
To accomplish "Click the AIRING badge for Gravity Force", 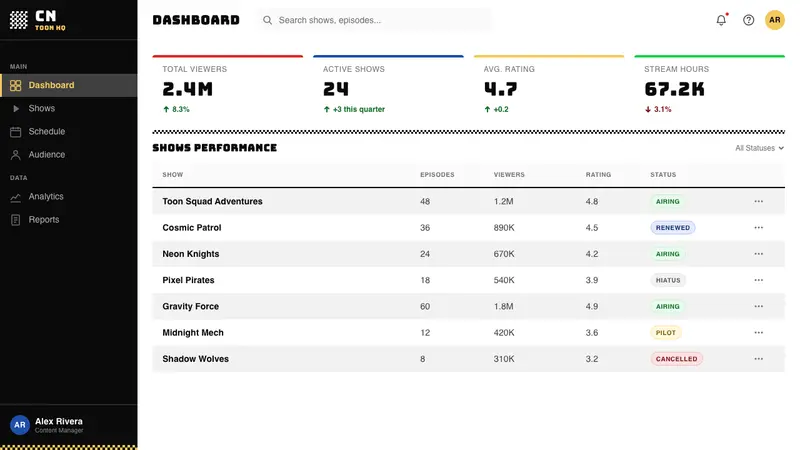I will [x=667, y=307].
